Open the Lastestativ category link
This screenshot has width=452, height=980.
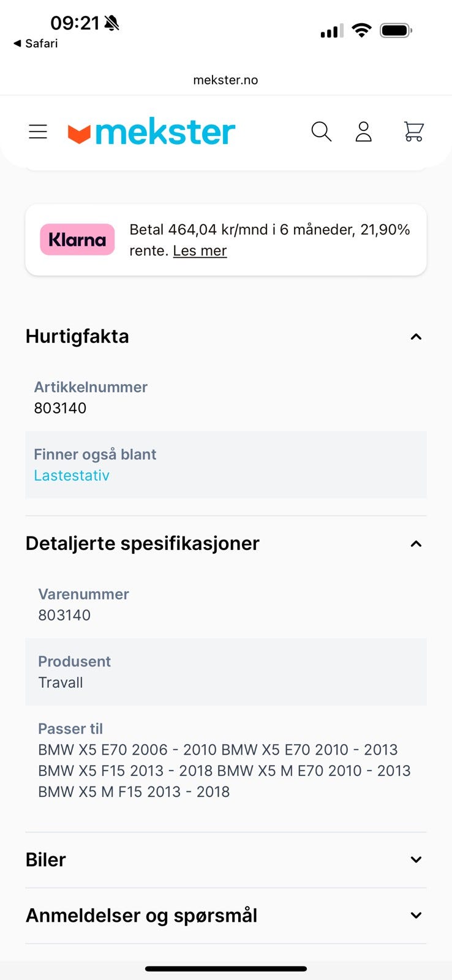pyautogui.click(x=72, y=475)
